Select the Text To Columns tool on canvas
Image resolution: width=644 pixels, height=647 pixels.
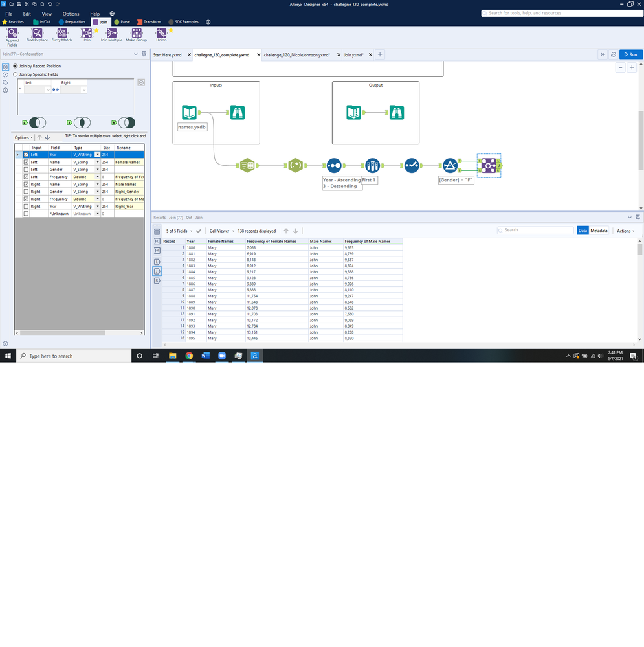tap(247, 165)
